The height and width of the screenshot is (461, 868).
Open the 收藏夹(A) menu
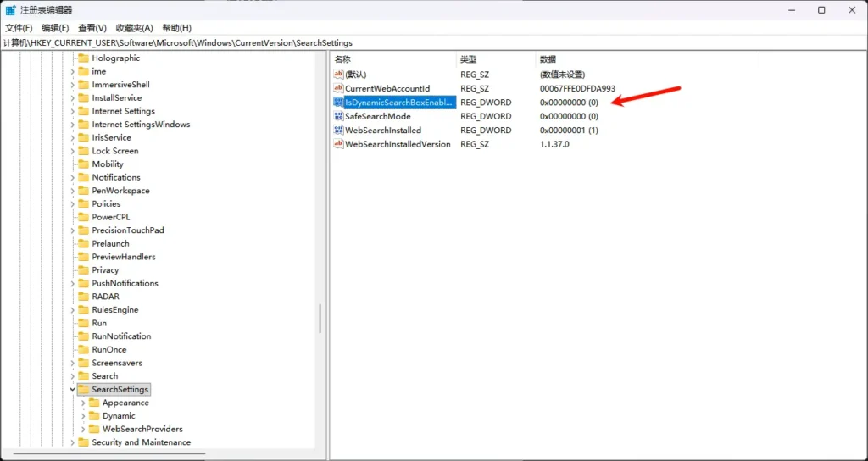[x=134, y=28]
